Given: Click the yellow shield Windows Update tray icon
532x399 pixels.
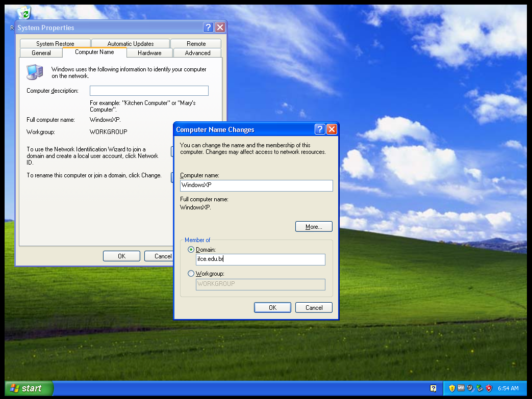Looking at the screenshot, I should click(451, 388).
